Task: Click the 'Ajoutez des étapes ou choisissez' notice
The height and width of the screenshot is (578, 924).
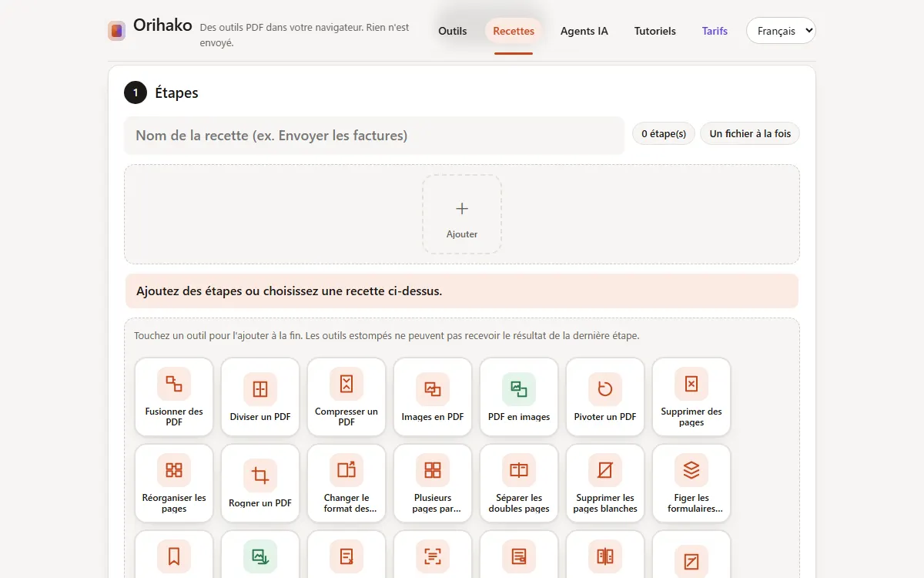Action: pos(462,291)
